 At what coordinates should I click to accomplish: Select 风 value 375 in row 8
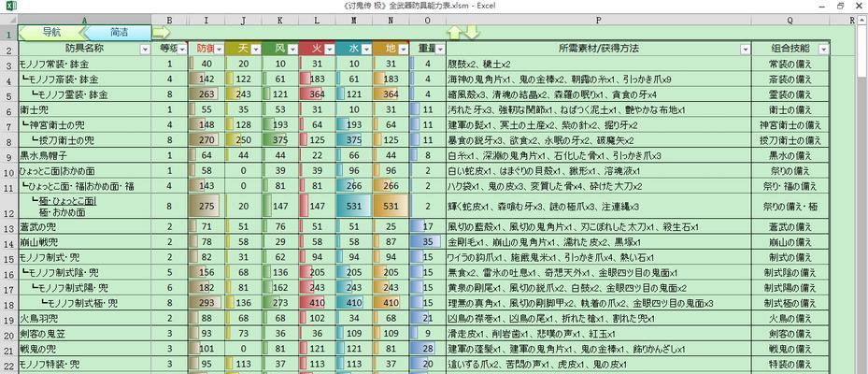280,140
